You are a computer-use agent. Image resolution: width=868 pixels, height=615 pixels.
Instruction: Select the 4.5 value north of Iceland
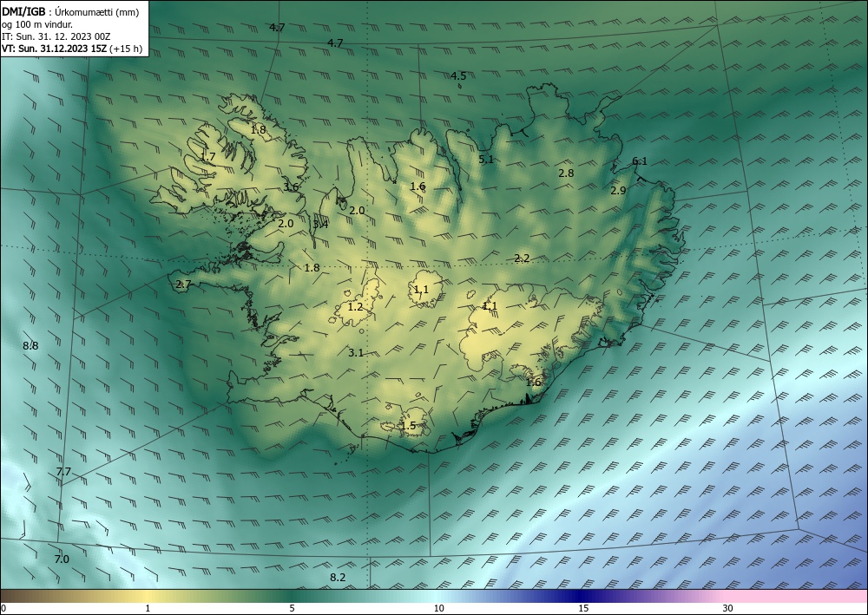(457, 76)
